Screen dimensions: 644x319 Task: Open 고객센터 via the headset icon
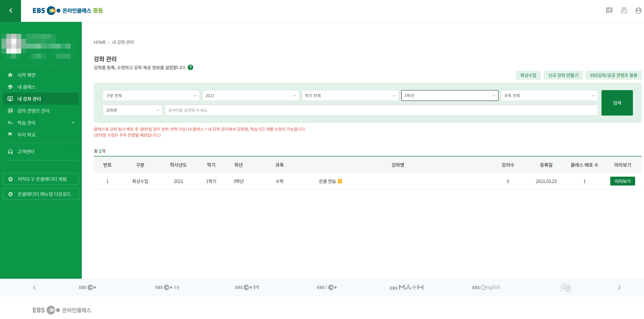10,151
